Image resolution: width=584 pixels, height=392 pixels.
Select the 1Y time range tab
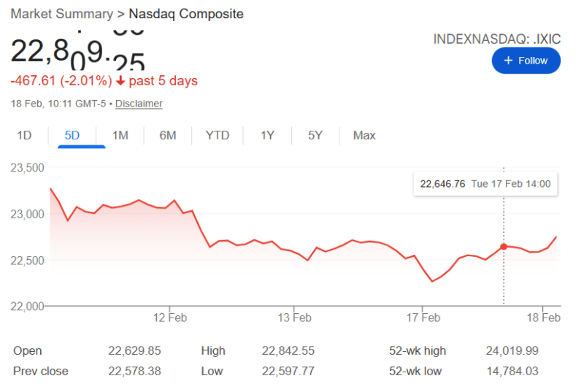[x=267, y=135]
